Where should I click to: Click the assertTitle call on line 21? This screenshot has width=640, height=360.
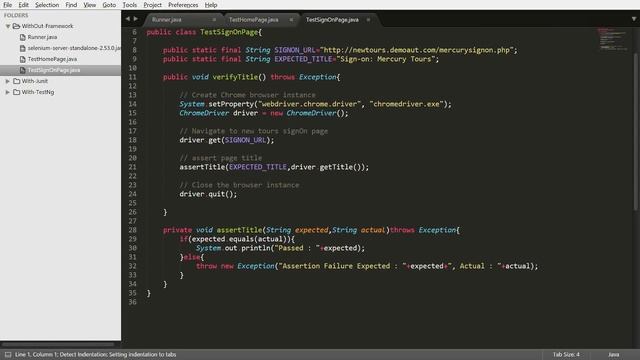274,167
